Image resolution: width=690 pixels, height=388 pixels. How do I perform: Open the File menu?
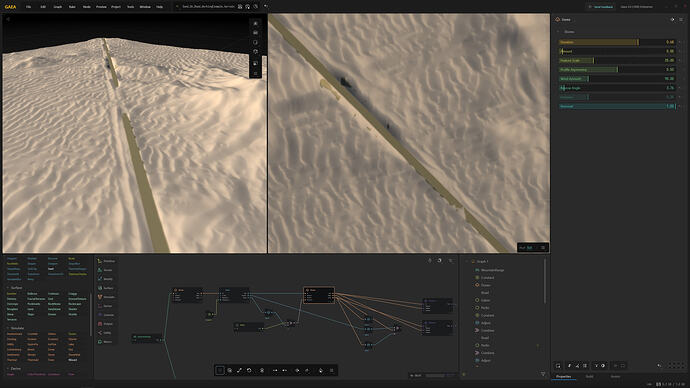coord(28,7)
